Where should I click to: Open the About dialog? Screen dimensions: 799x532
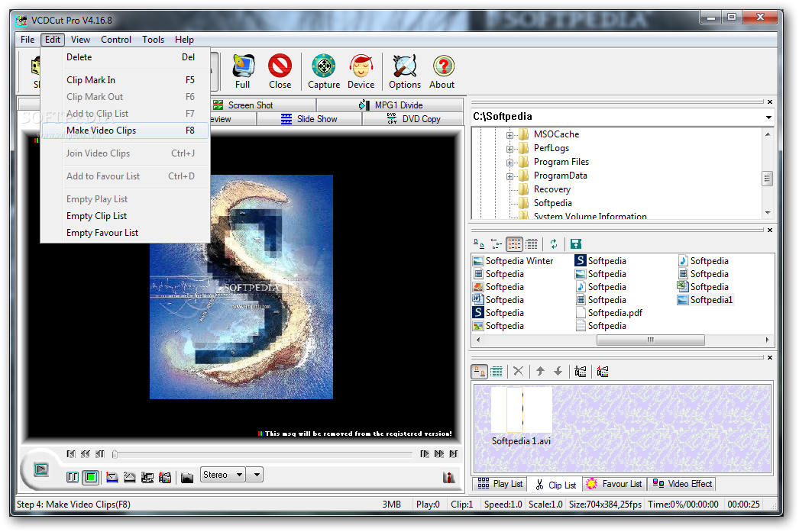(x=442, y=71)
